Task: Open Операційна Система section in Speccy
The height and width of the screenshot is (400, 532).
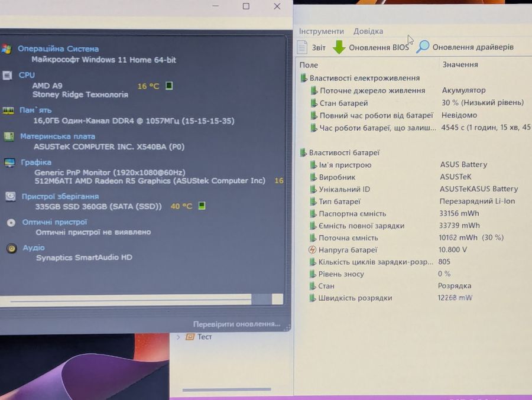Action: coord(58,49)
